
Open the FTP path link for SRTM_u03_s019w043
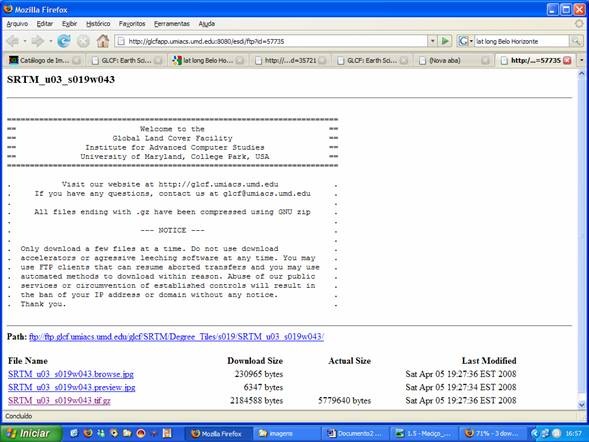176,336
